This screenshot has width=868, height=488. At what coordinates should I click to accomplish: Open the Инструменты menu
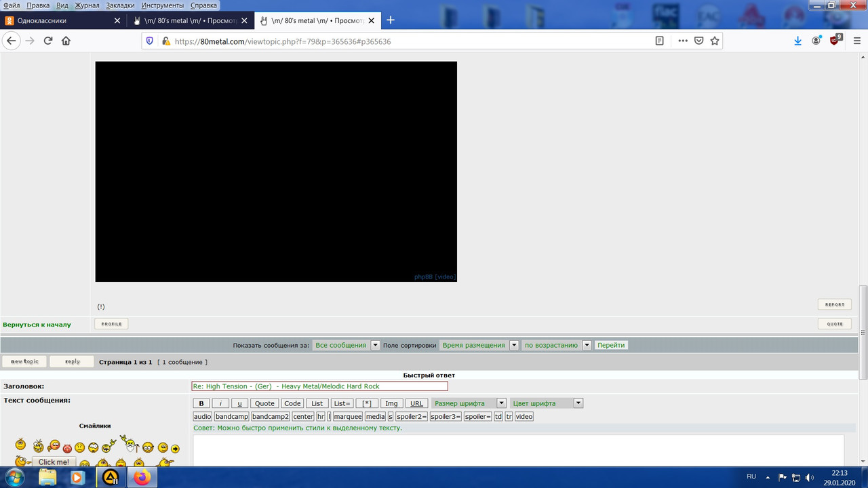coord(162,5)
